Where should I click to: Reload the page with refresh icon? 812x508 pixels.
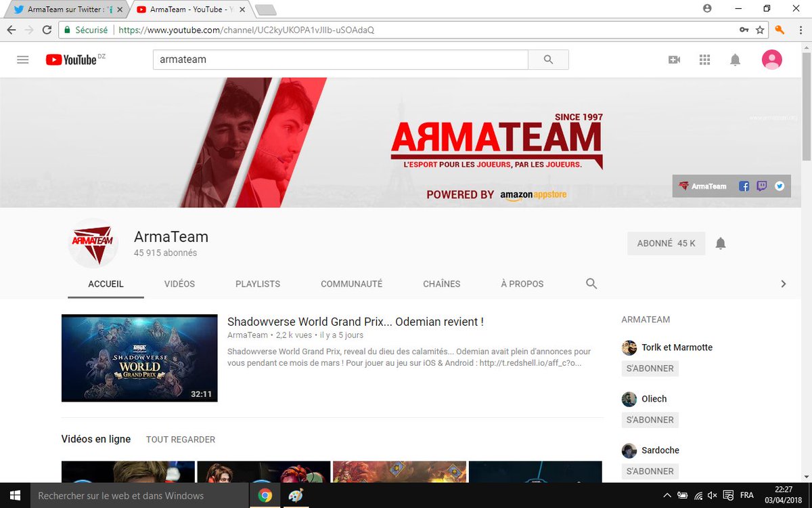[47, 30]
